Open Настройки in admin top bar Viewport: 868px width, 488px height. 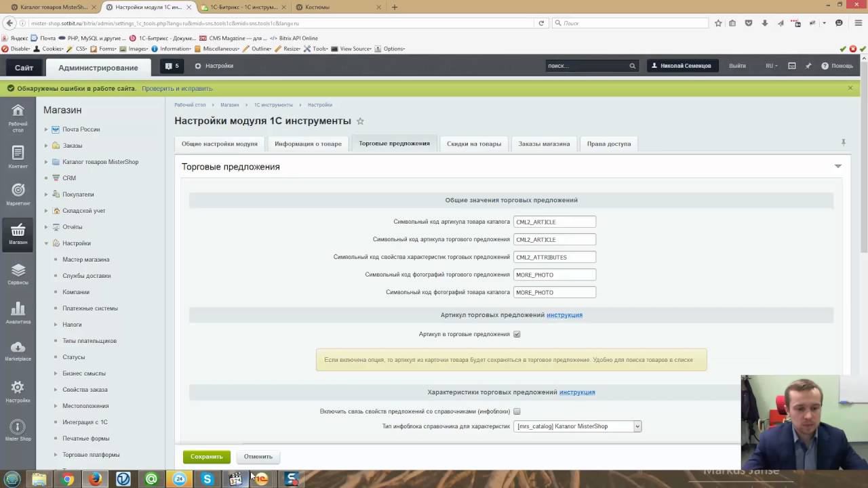(x=214, y=66)
